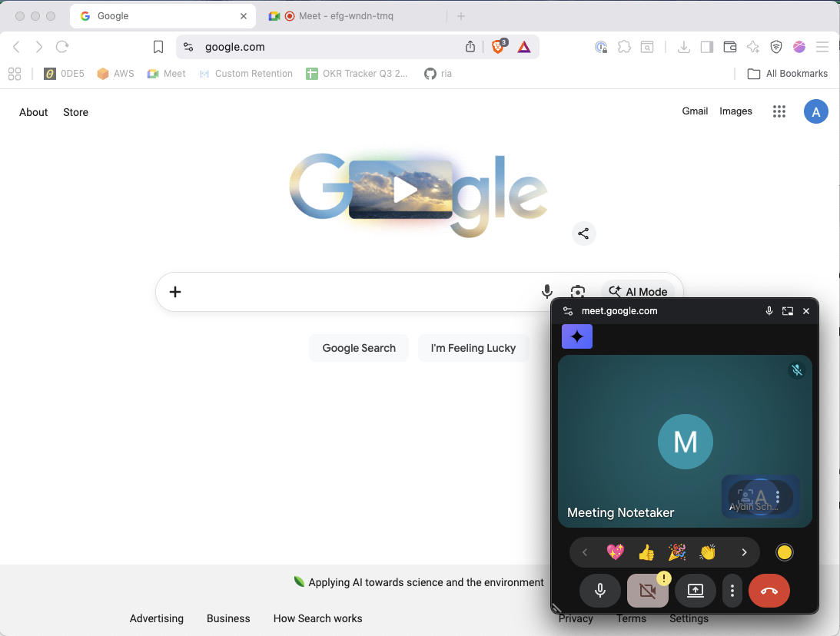The width and height of the screenshot is (840, 636).
Task: Open the Images link
Action: 735,111
